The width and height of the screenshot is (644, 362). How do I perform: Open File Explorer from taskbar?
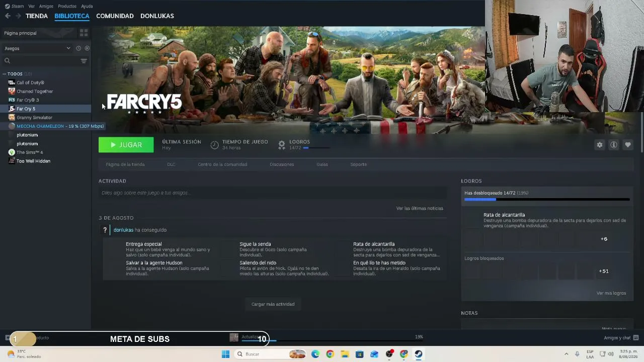click(x=345, y=354)
